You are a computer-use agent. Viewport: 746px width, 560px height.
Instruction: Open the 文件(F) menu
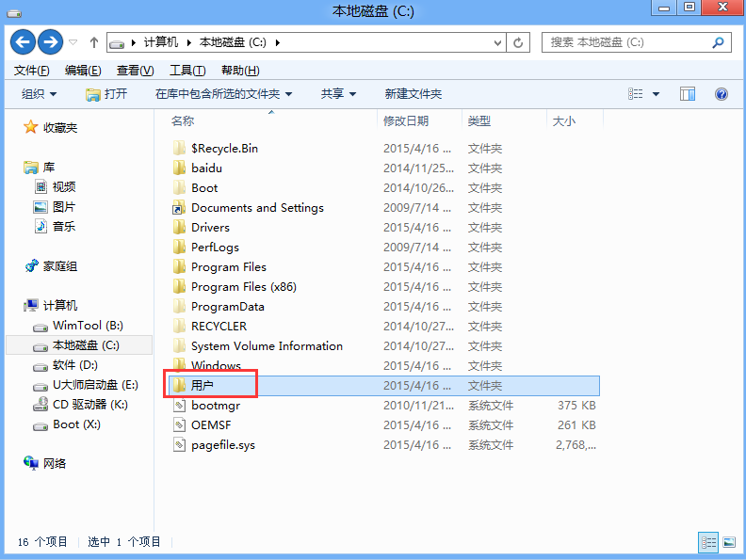pos(32,71)
